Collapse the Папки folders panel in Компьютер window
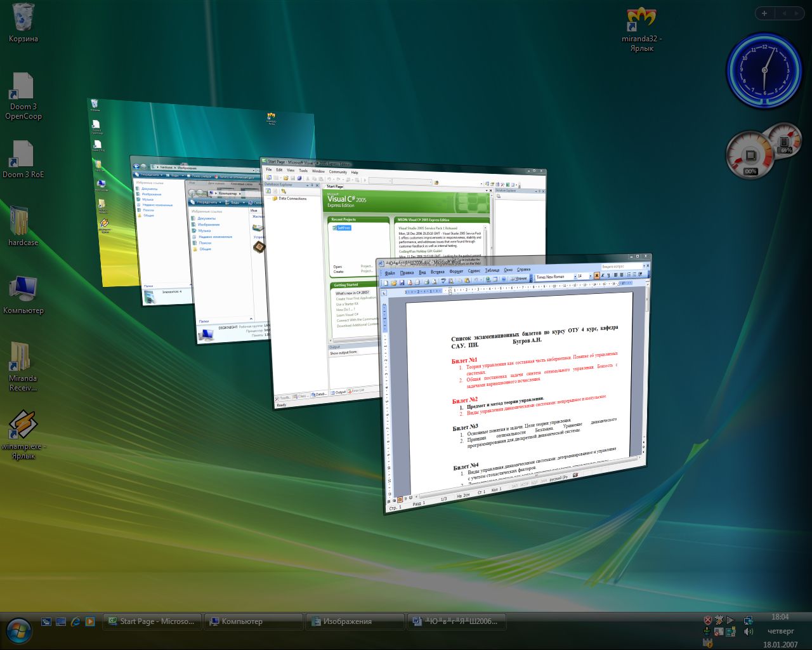 [251, 319]
